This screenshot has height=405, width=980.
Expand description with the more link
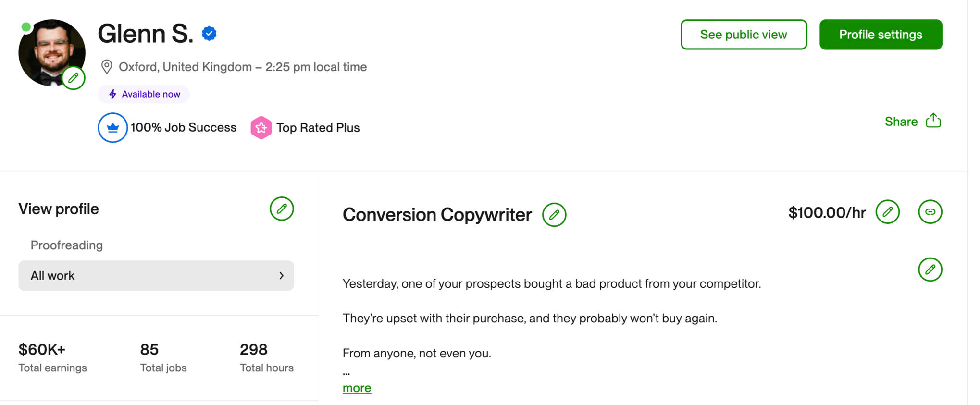tap(357, 388)
